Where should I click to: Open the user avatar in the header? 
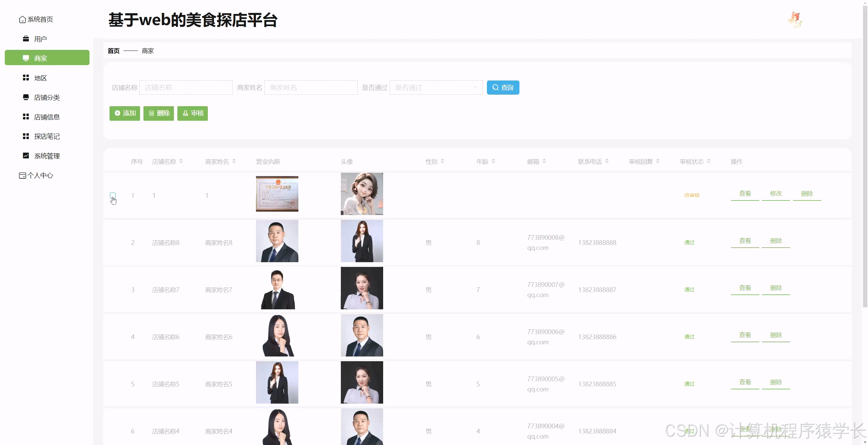point(795,20)
